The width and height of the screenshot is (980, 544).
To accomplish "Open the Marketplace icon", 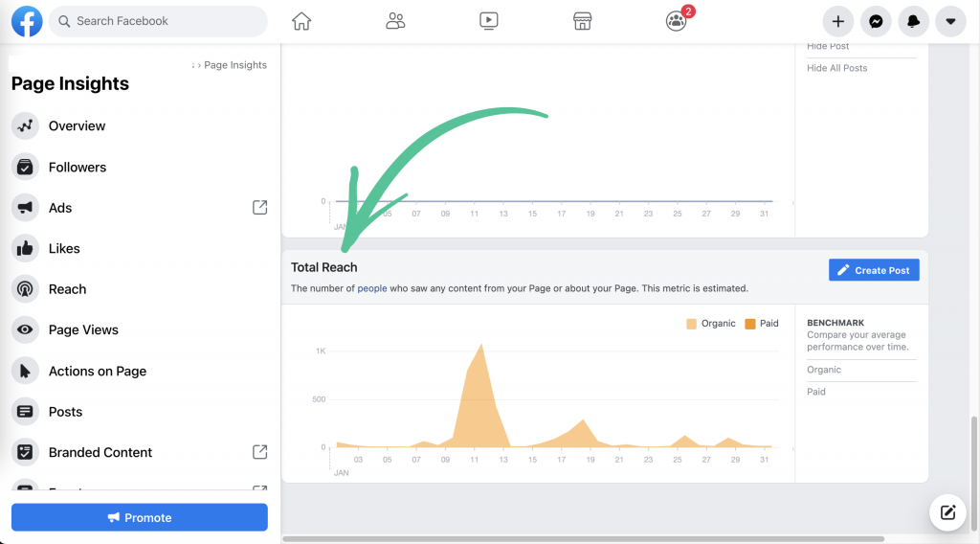I will [583, 21].
